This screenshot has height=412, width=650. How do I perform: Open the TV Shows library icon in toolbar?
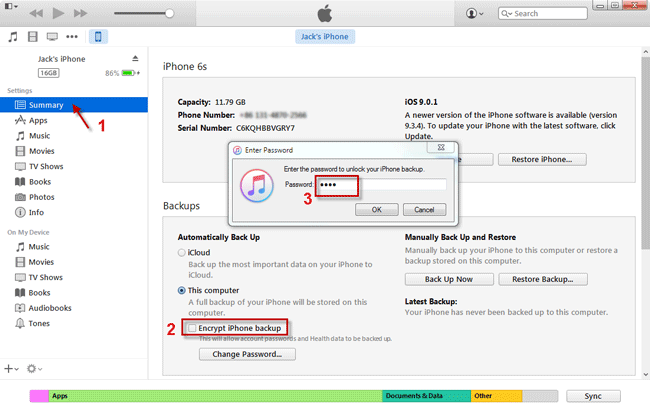52,36
